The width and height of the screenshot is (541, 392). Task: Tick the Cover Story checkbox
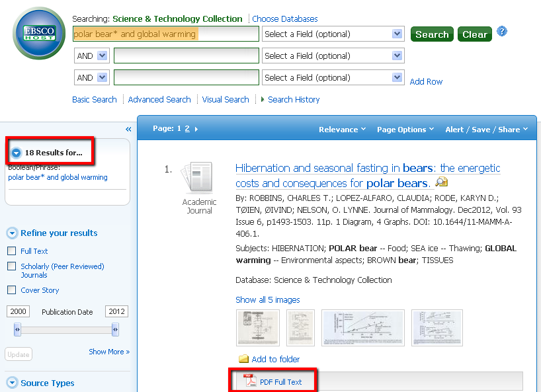(11, 290)
